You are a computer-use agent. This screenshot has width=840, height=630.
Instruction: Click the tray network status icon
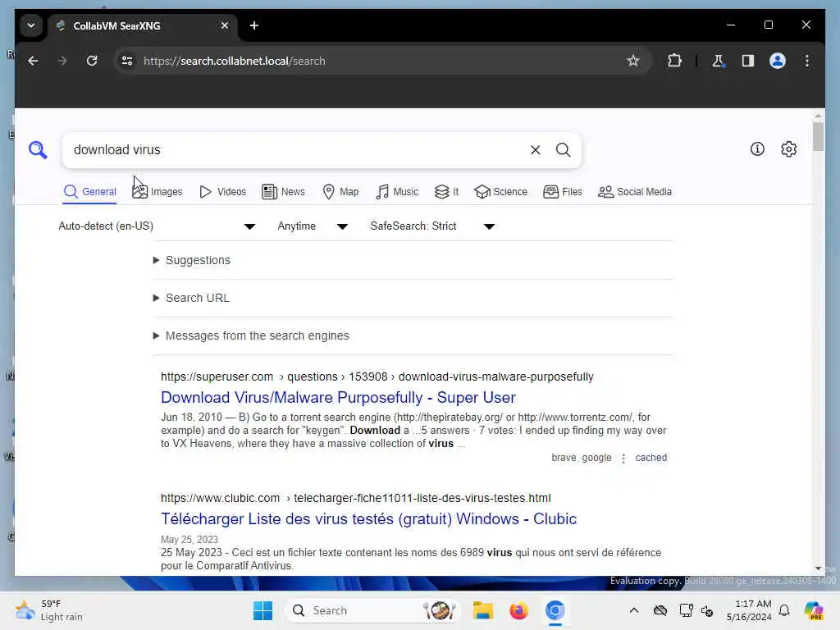point(686,610)
